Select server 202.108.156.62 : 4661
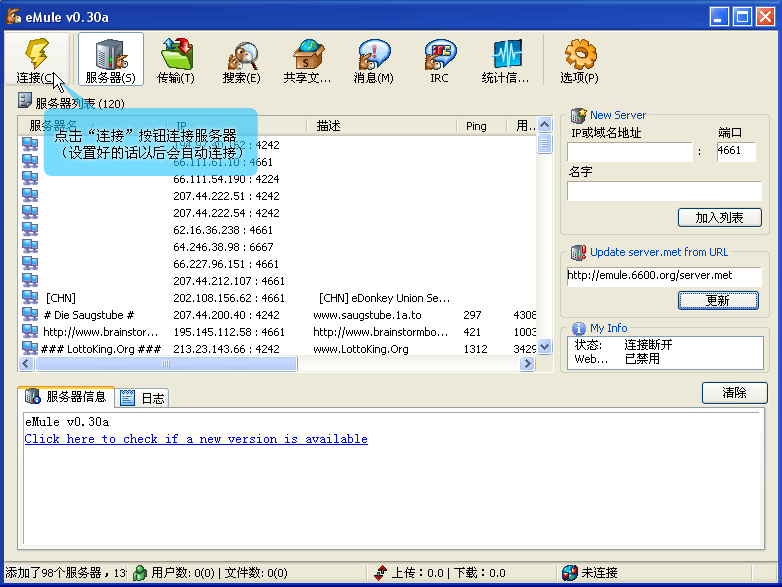782x587 pixels. pos(229,298)
